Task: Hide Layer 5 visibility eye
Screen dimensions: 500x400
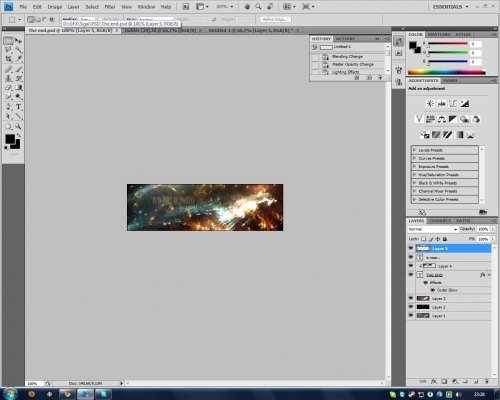Action: point(411,248)
